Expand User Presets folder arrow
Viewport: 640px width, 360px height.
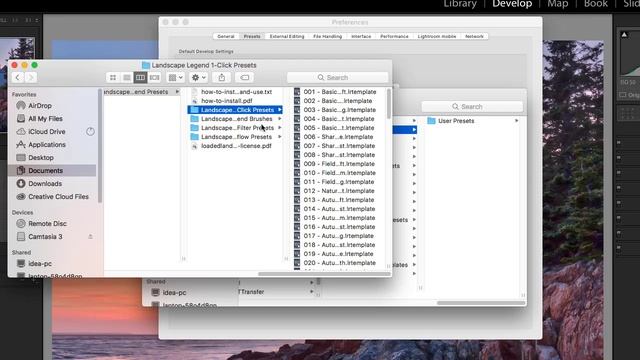click(516, 121)
